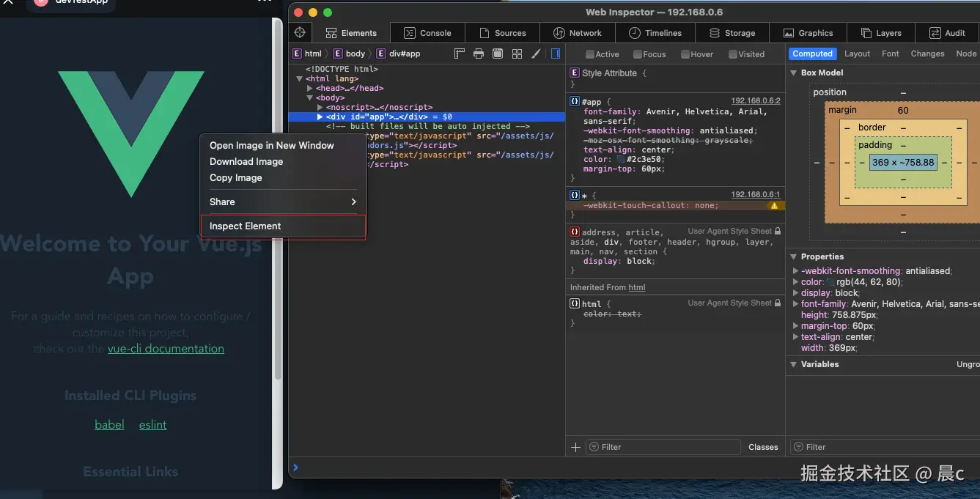
Task: Choose Download Image in context menu
Action: click(283, 162)
